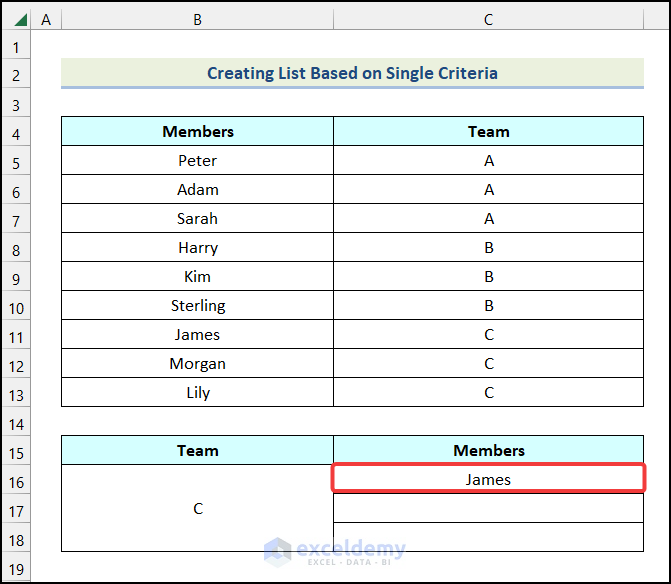The image size is (671, 584).
Task: Select the cell containing Morgan
Action: pos(197,364)
